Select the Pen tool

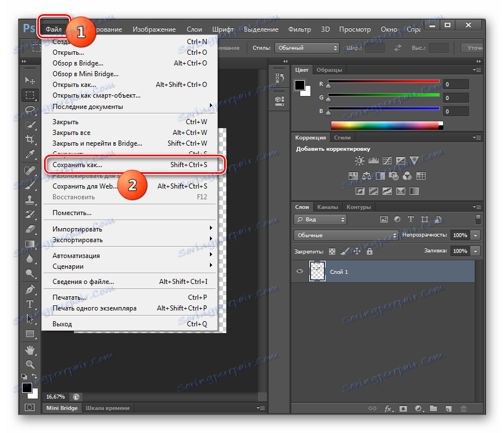click(30, 289)
